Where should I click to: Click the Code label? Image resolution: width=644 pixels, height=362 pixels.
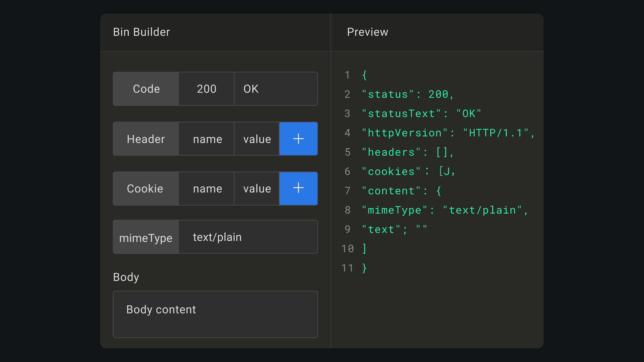tap(146, 89)
